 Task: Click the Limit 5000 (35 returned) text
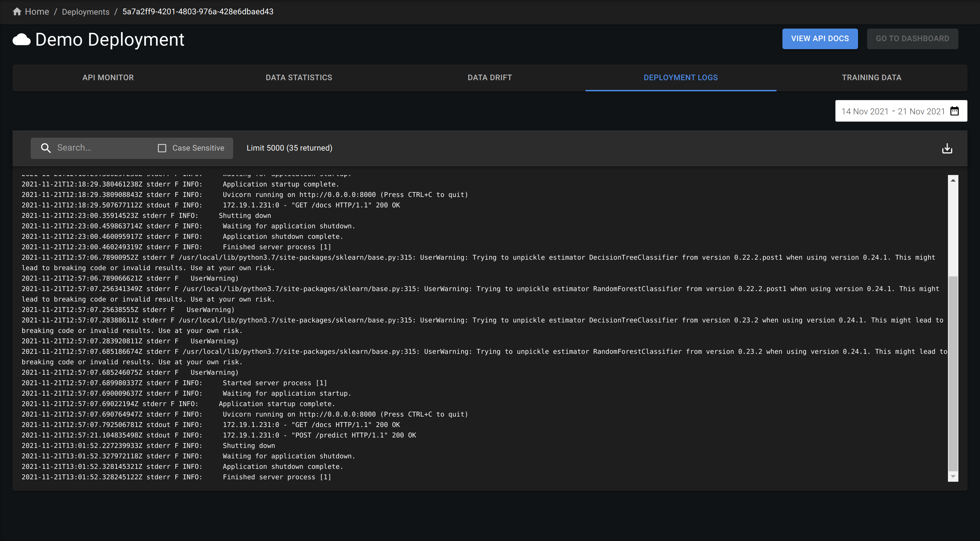point(290,148)
